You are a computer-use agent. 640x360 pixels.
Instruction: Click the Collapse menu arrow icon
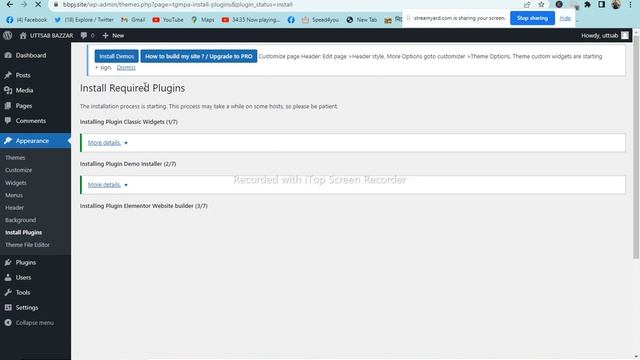(8, 322)
